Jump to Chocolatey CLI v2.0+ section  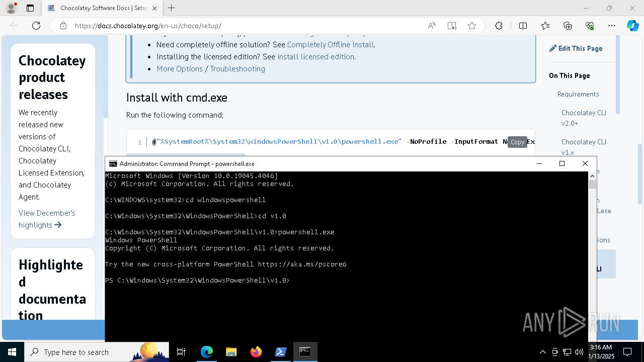[584, 118]
